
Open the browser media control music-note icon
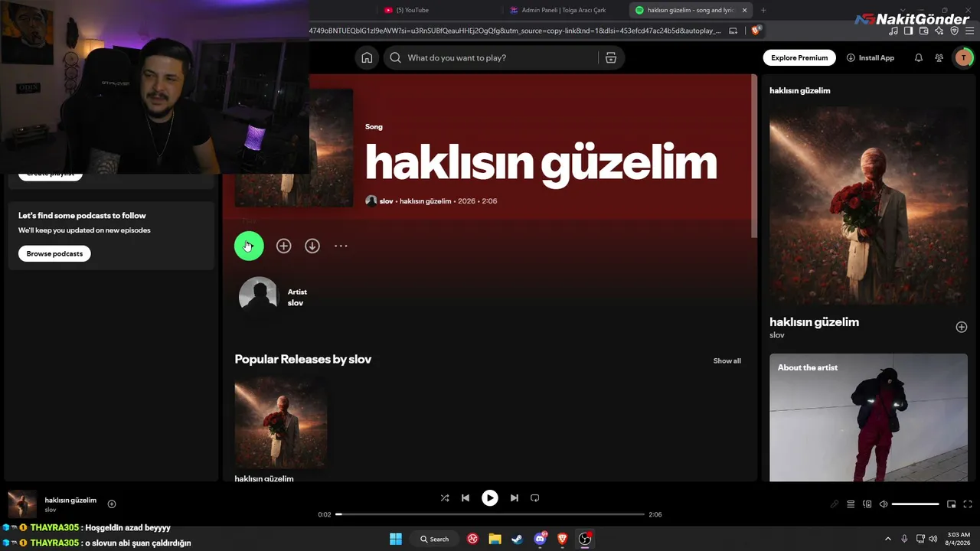(x=893, y=31)
